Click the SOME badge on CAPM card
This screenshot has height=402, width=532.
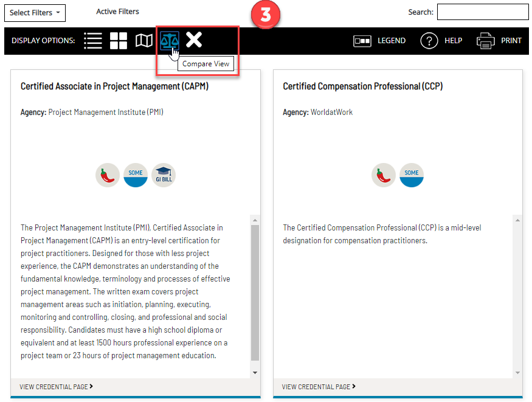[136, 175]
